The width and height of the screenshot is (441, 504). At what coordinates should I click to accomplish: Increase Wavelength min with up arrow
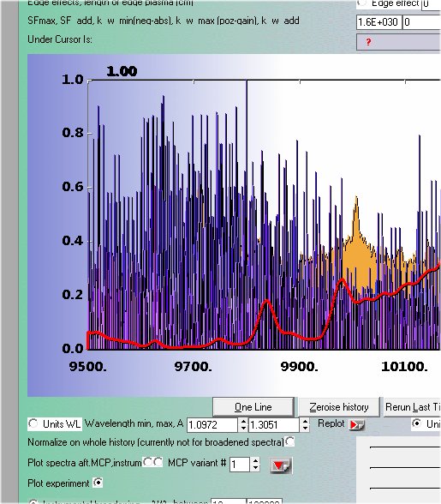[243, 422]
